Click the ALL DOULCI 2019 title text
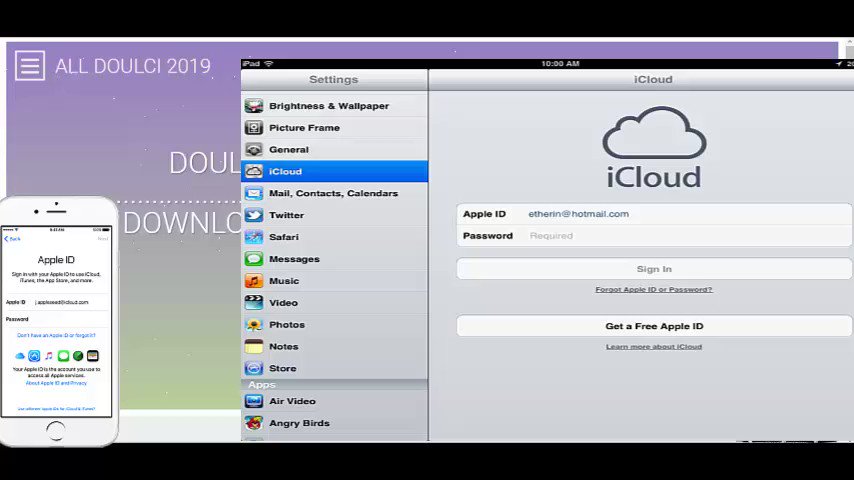Image resolution: width=854 pixels, height=480 pixels. click(132, 66)
